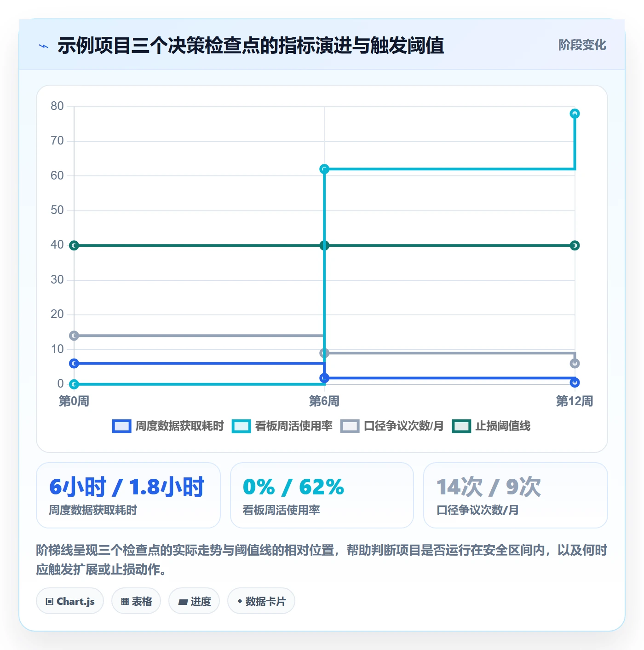Select the 表格 tag

click(136, 601)
